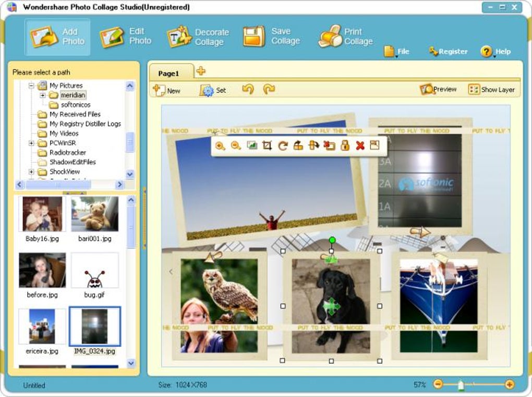The width and height of the screenshot is (532, 397).
Task: Flip the photo with the vertical flip icon
Action: (298, 146)
